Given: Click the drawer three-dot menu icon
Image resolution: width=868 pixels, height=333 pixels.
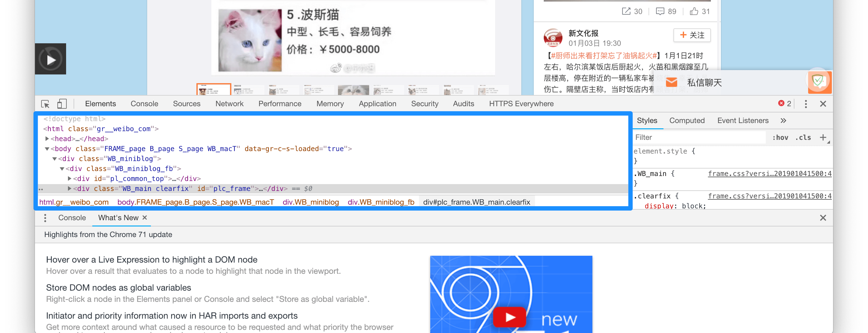Looking at the screenshot, I should (x=45, y=218).
